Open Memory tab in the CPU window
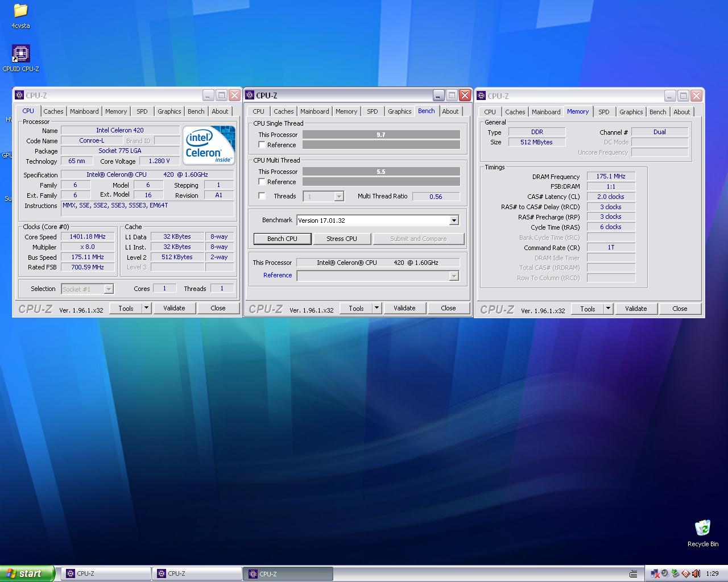Image resolution: width=728 pixels, height=582 pixels. (x=116, y=111)
